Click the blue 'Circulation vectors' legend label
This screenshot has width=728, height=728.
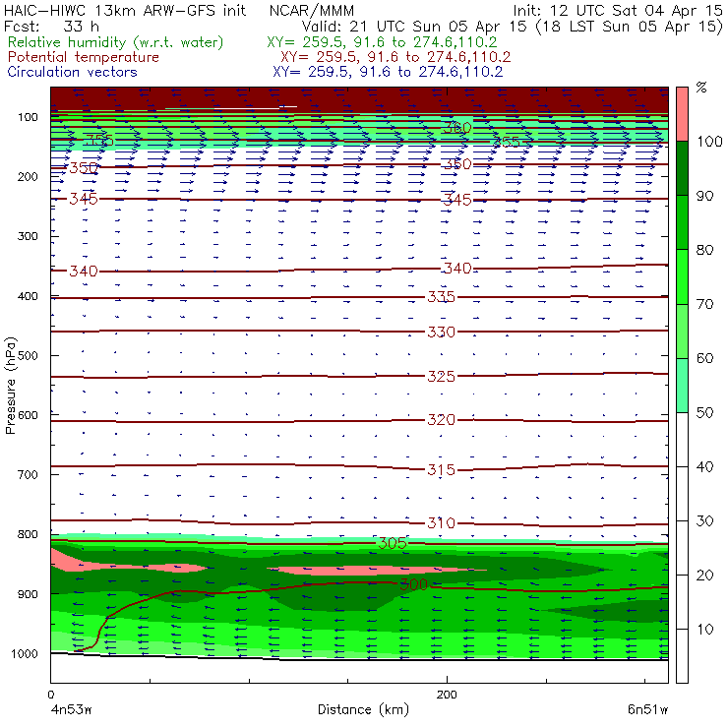coord(73,72)
